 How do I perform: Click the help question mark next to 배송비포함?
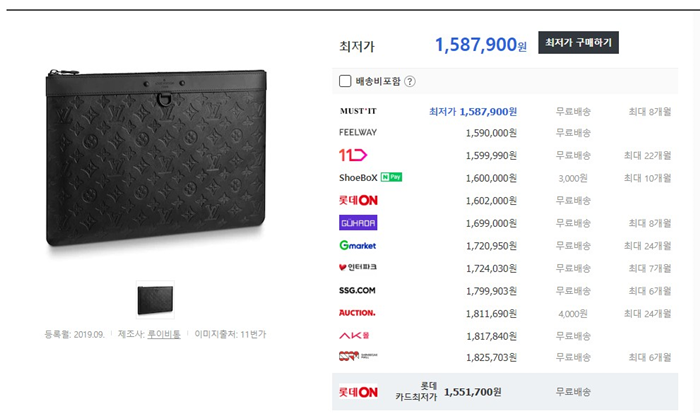coord(410,81)
